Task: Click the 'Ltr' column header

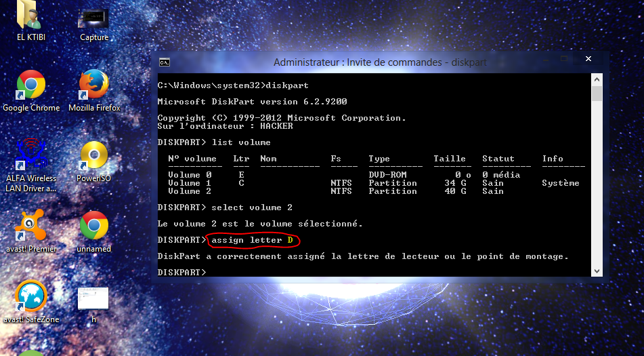Action: pos(241,158)
